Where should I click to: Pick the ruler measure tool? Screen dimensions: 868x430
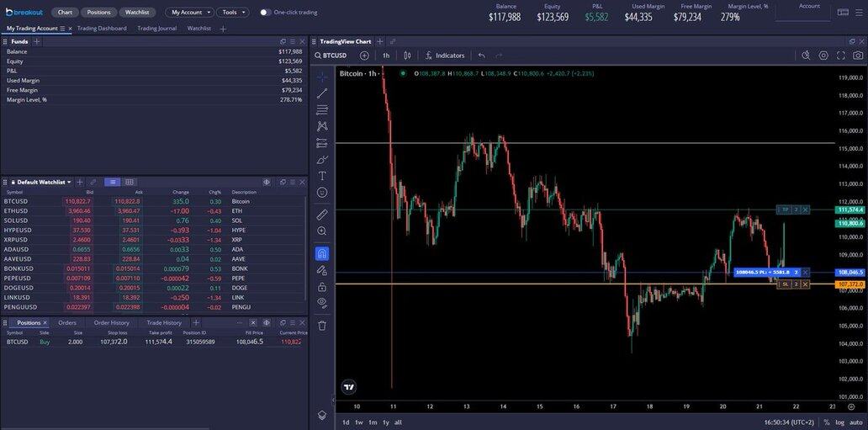click(322, 215)
